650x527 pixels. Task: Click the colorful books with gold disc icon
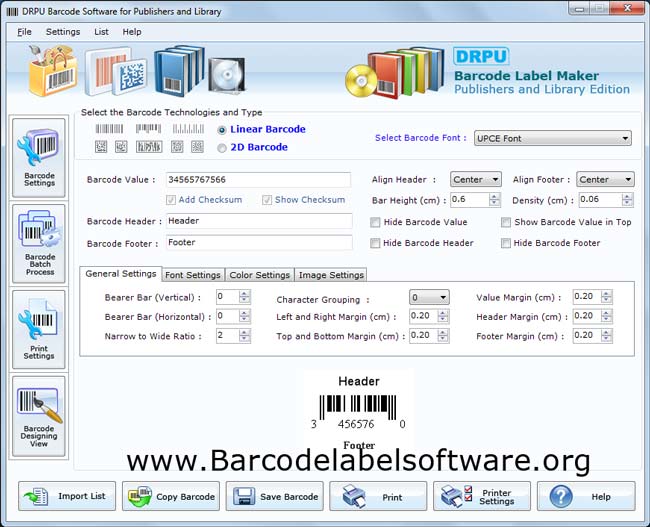click(x=394, y=73)
